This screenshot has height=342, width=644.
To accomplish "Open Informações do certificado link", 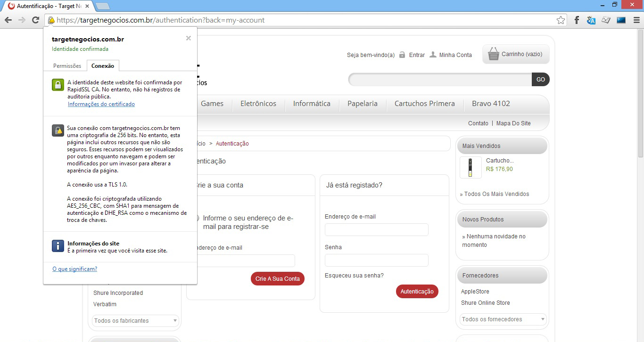I will tap(101, 104).
